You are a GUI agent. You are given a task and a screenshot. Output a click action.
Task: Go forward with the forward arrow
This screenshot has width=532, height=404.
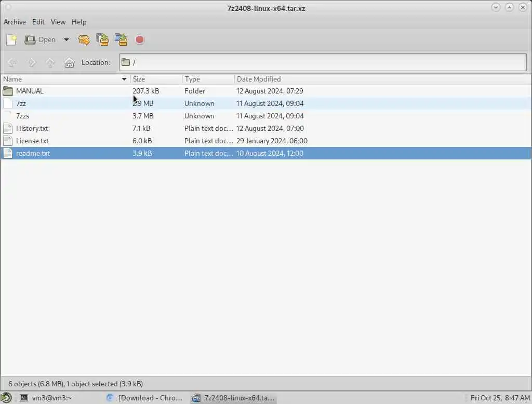coord(32,62)
